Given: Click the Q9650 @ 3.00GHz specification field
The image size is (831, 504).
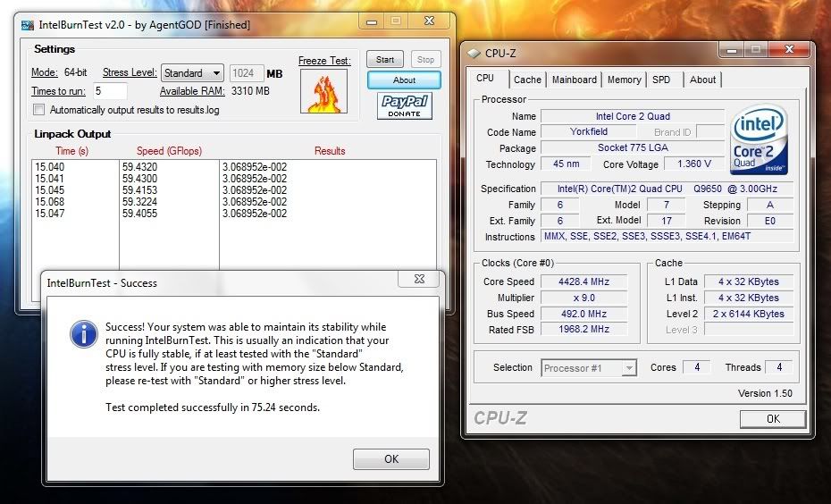Looking at the screenshot, I should click(667, 189).
